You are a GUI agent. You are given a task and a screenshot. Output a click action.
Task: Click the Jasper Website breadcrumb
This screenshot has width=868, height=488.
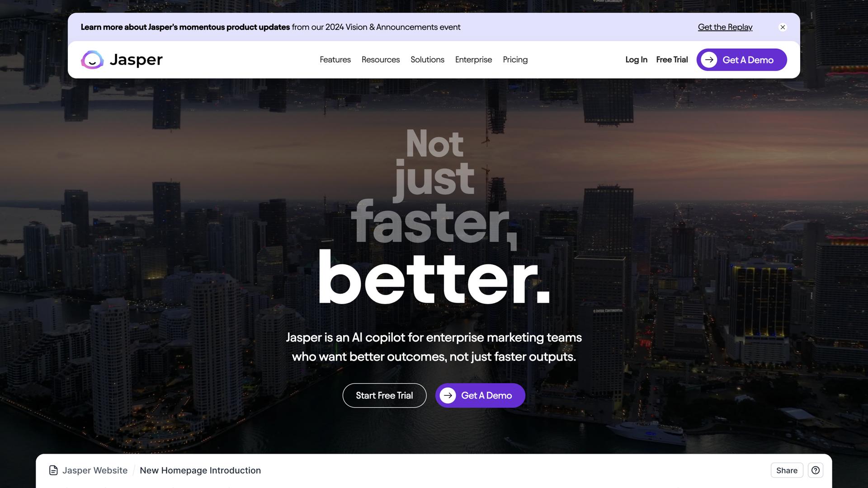coord(95,470)
